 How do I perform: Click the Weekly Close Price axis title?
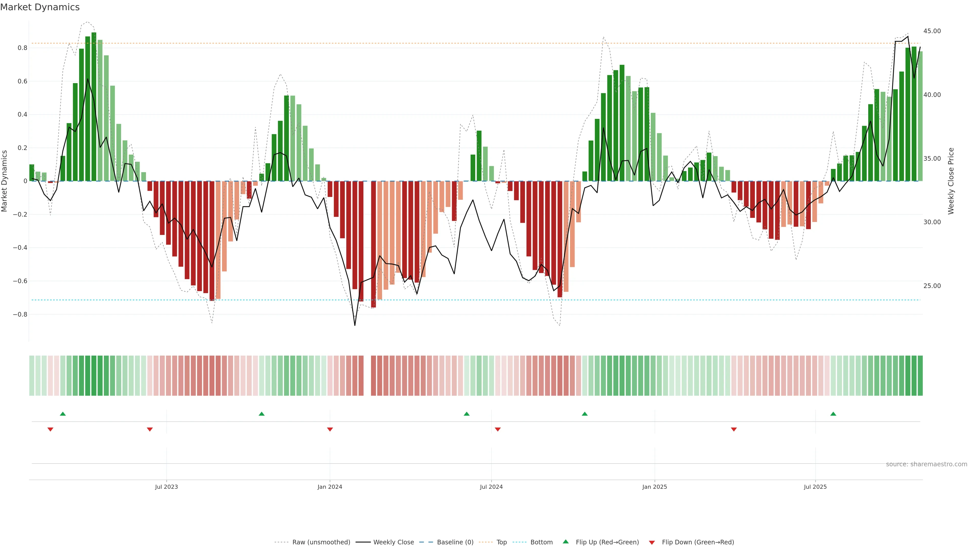(x=951, y=181)
